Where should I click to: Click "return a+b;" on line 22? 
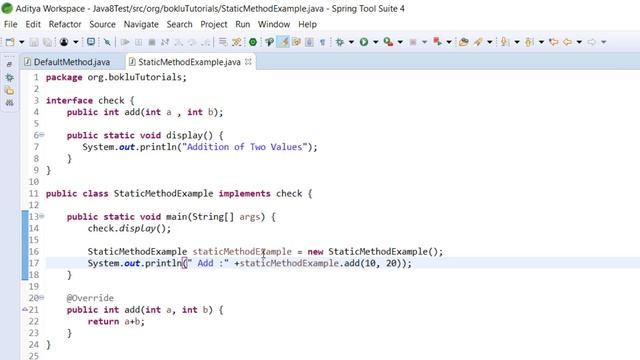click(x=116, y=322)
